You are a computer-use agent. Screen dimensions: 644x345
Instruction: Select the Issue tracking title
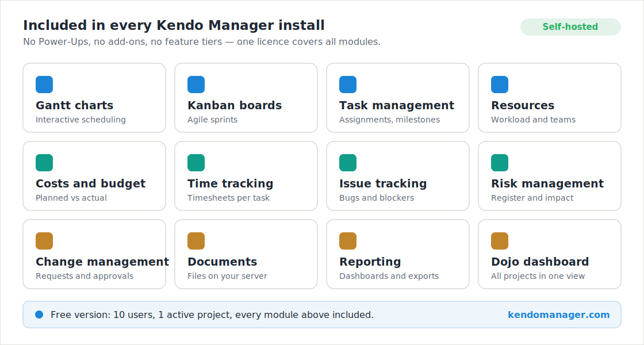[383, 183]
